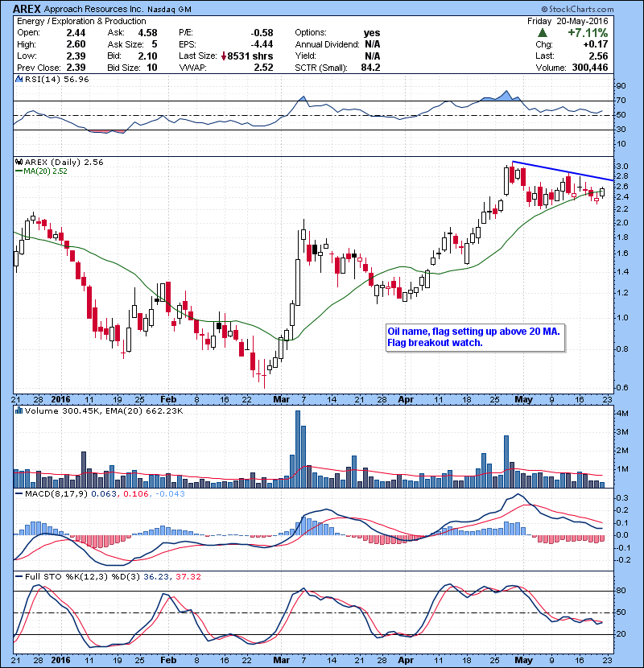The image size is (644, 668).
Task: Click the annotation text Flag breakout watch.
Action: [435, 343]
